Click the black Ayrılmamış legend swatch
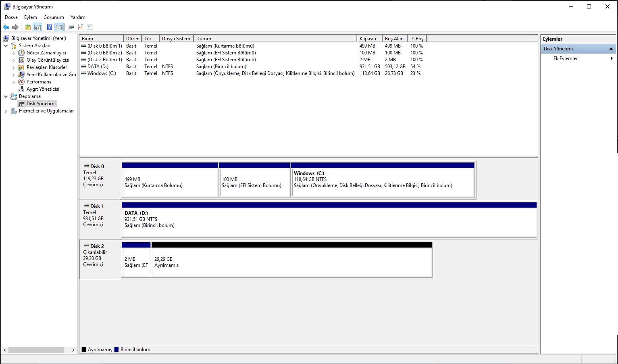 [x=84, y=349]
